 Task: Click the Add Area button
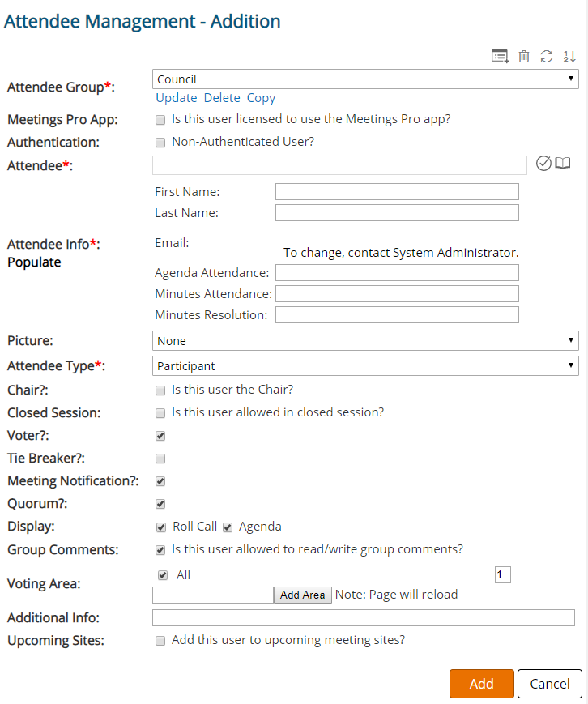click(x=302, y=595)
